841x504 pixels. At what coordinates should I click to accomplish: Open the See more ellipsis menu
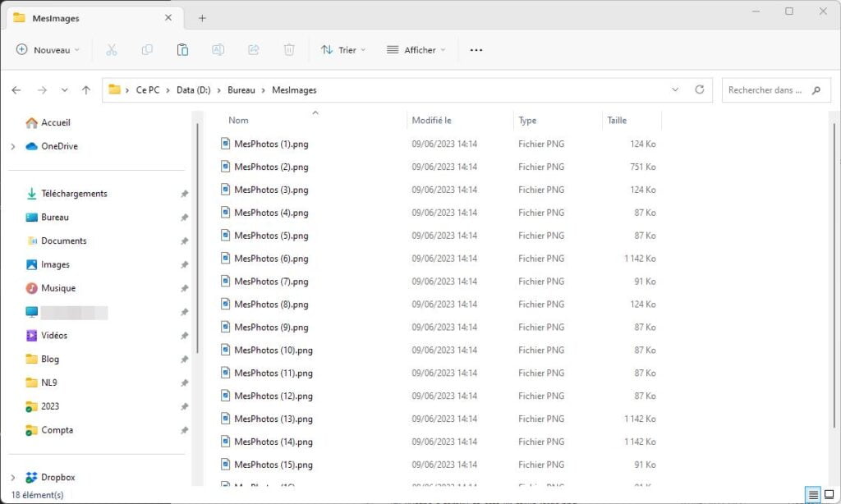[x=476, y=49]
